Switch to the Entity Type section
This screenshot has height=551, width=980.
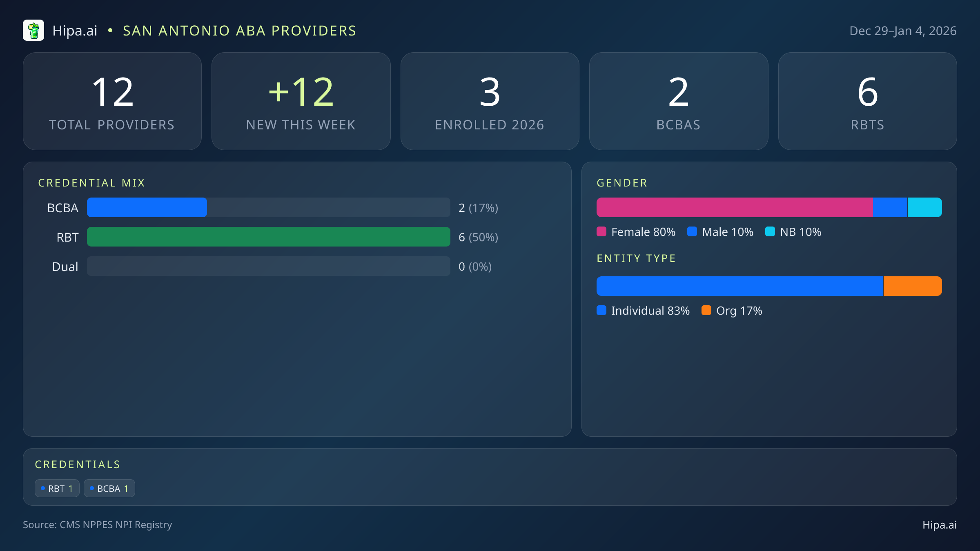coord(636,258)
